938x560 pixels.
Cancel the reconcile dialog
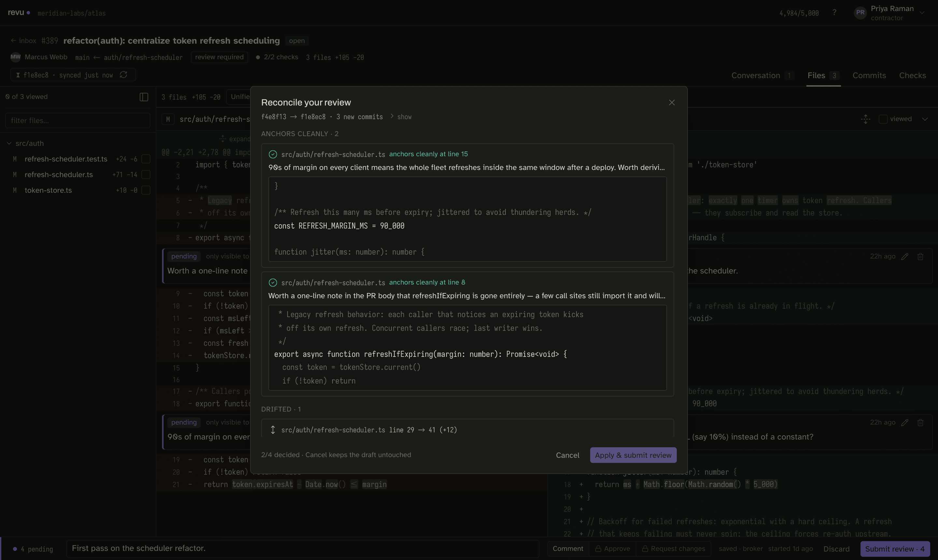[567, 455]
